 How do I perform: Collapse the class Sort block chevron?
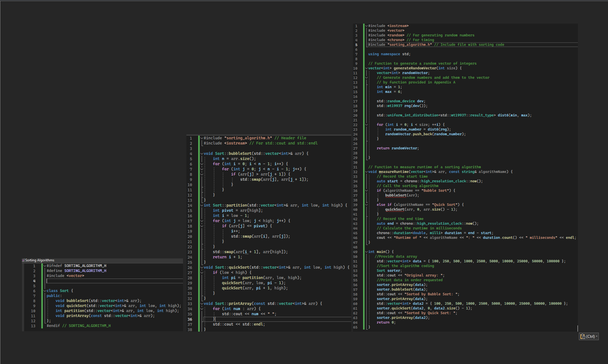(45, 291)
